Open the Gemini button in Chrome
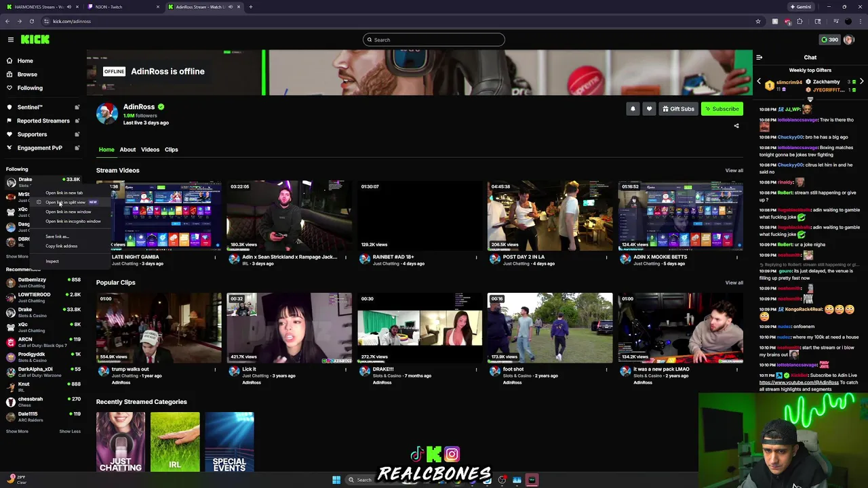 tap(801, 7)
